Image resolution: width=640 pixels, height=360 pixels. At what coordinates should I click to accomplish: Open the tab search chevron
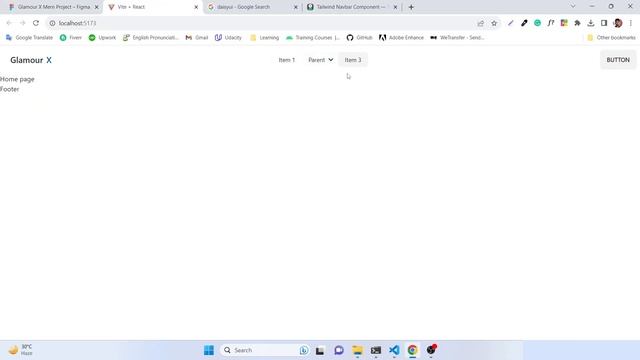(x=573, y=7)
